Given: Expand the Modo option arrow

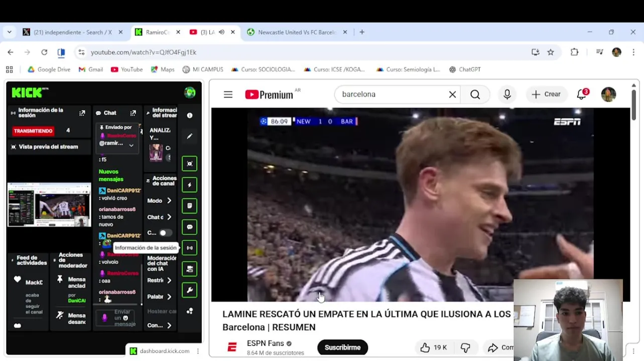Looking at the screenshot, I should (169, 201).
